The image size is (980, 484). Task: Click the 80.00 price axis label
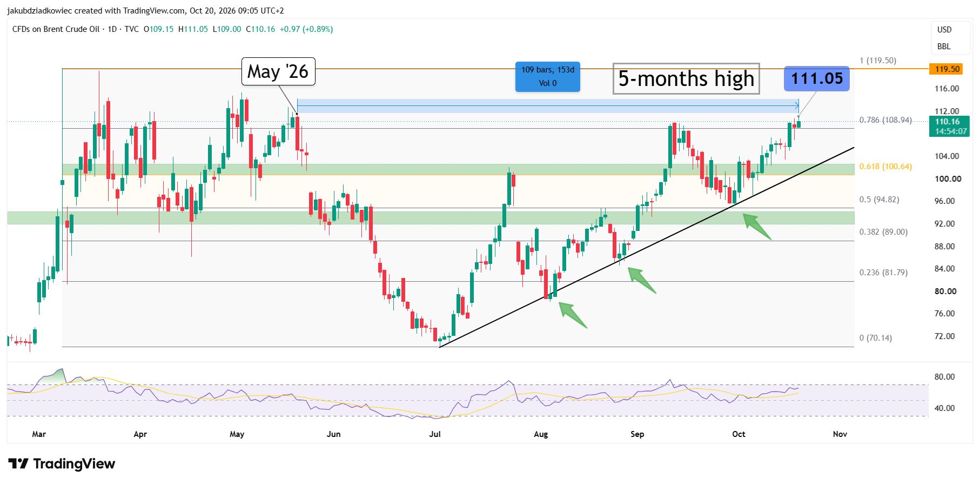coord(945,291)
